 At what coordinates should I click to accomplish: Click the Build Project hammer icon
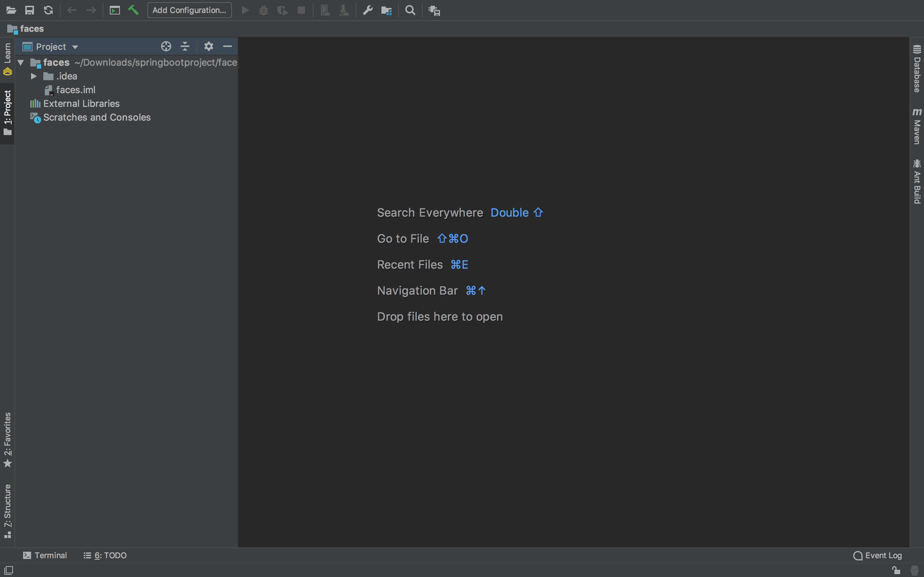(x=133, y=10)
